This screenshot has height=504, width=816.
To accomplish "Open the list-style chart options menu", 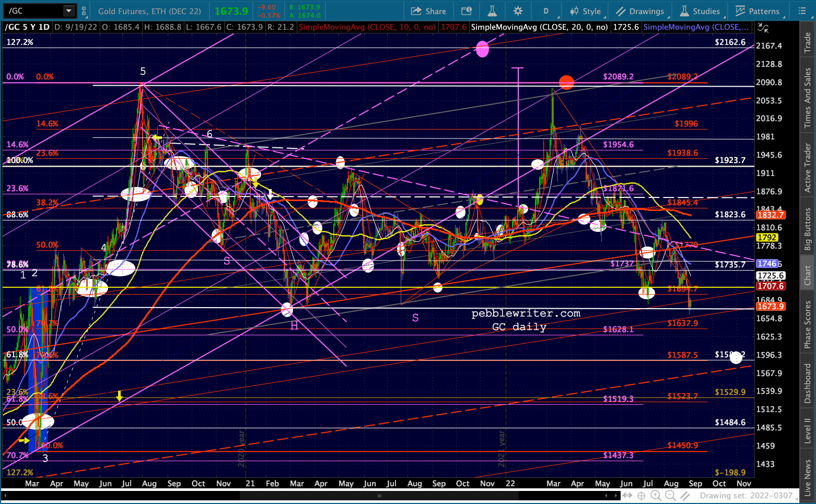I will [802, 11].
